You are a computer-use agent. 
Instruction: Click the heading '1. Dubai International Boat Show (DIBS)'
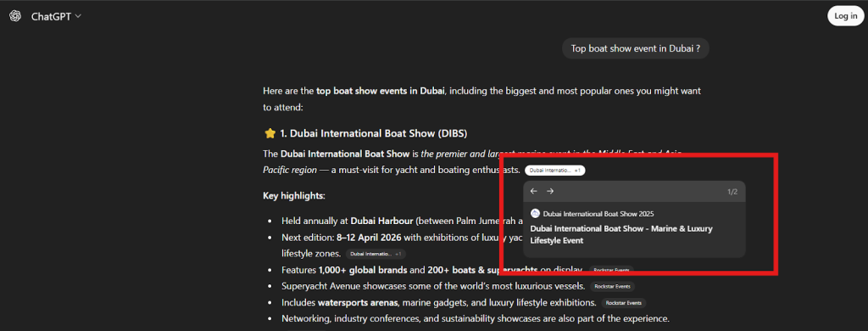373,133
